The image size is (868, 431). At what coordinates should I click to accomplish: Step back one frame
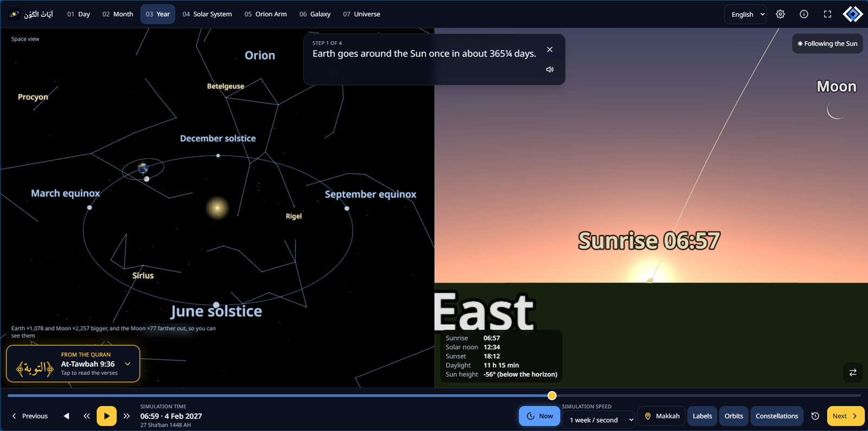[x=66, y=416]
